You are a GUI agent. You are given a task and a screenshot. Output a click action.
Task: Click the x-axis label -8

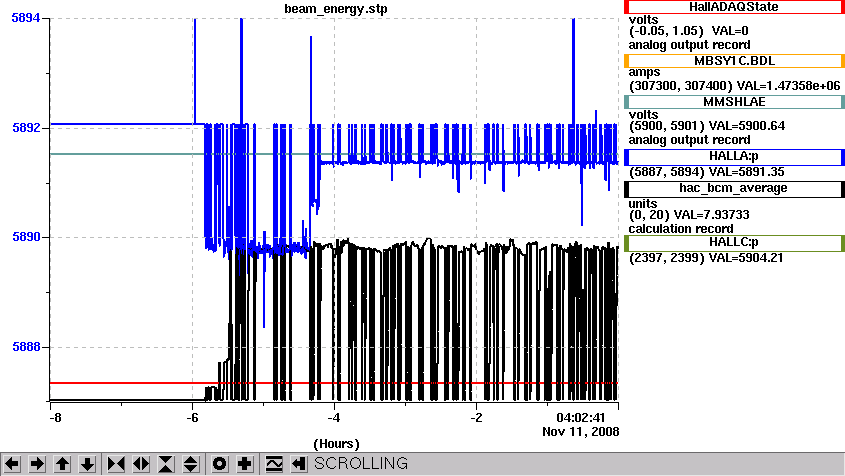pos(54,418)
